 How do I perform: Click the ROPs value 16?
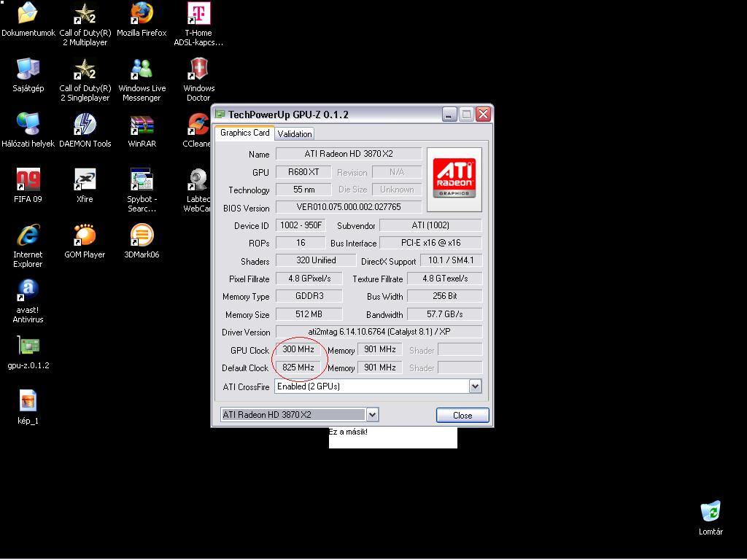[x=301, y=243]
